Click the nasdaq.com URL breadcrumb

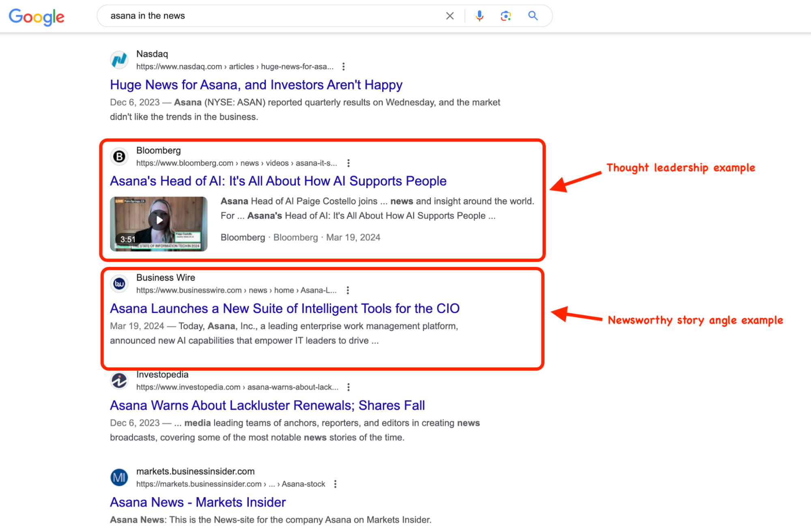point(235,67)
